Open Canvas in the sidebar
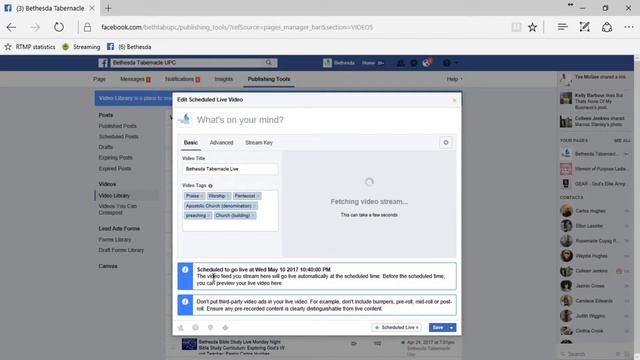This screenshot has height=360, width=640. (x=108, y=266)
